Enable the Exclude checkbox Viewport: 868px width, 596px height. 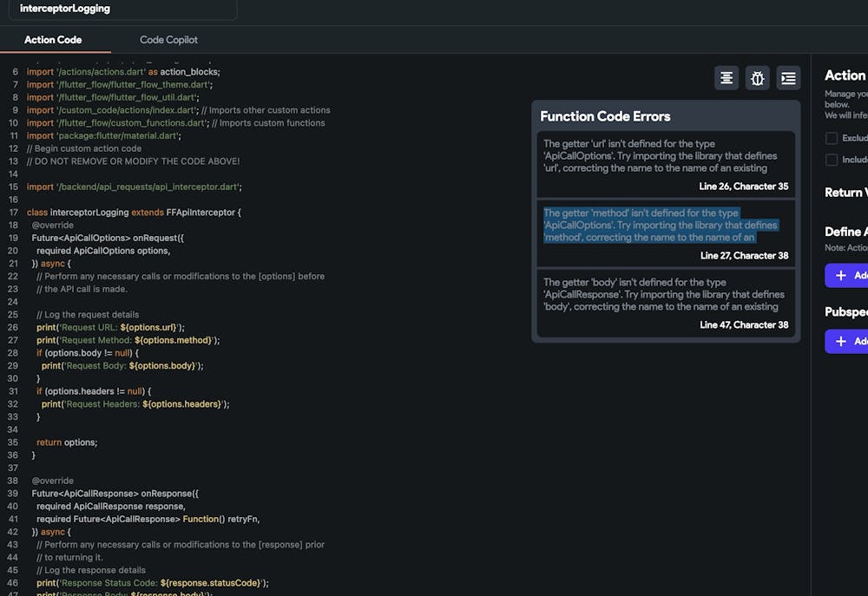pyautogui.click(x=831, y=137)
